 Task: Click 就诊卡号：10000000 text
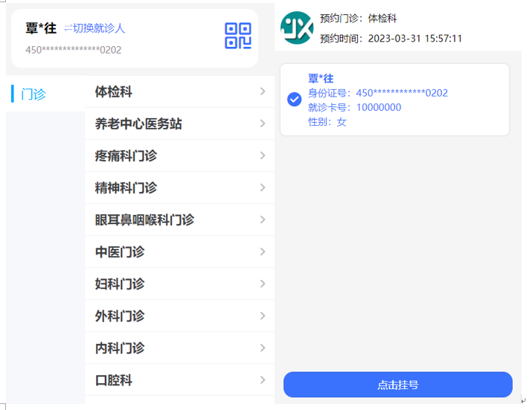pyautogui.click(x=355, y=108)
